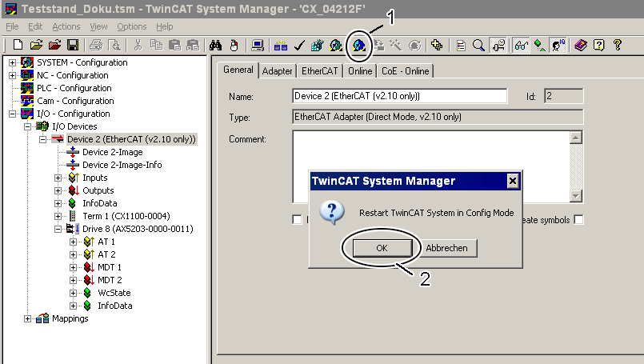Expand the AT 1 node

(x=73, y=242)
